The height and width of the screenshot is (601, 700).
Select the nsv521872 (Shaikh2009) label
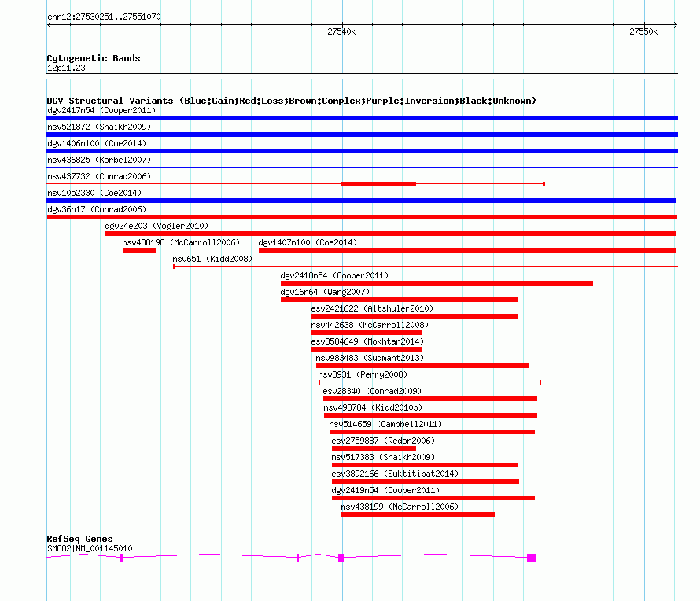click(99, 127)
